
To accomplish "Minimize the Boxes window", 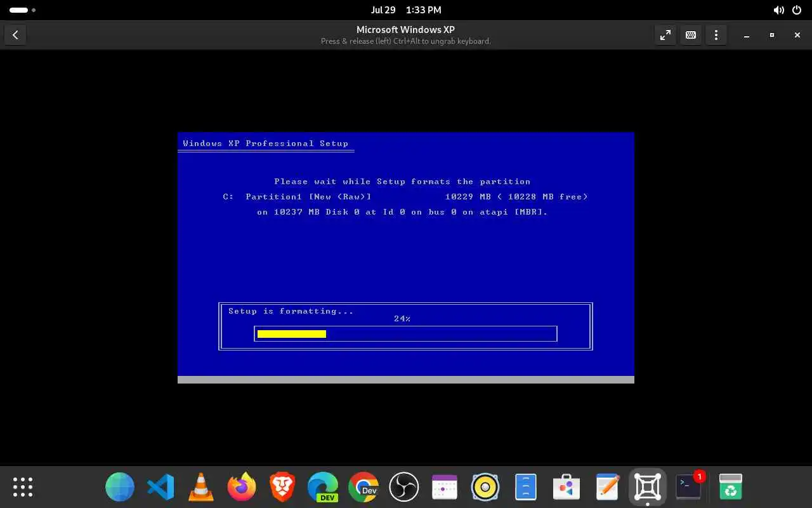I will 747,36.
